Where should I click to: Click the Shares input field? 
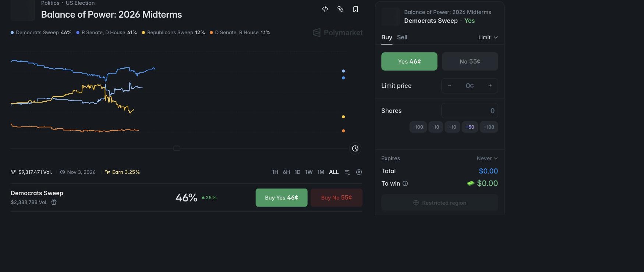tap(470, 111)
